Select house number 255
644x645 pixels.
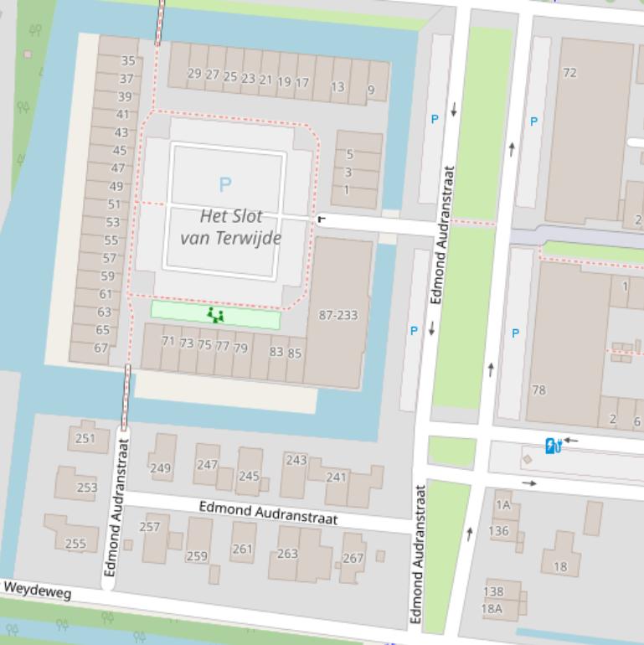75,544
